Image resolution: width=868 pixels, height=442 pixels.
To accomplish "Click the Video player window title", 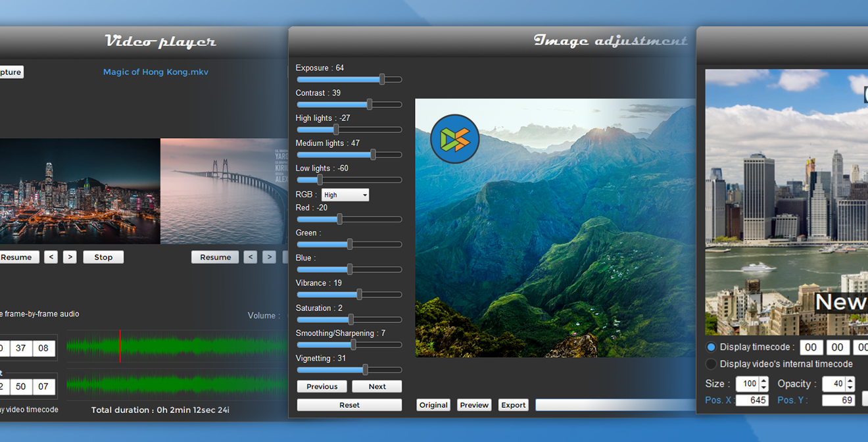I will (x=160, y=41).
